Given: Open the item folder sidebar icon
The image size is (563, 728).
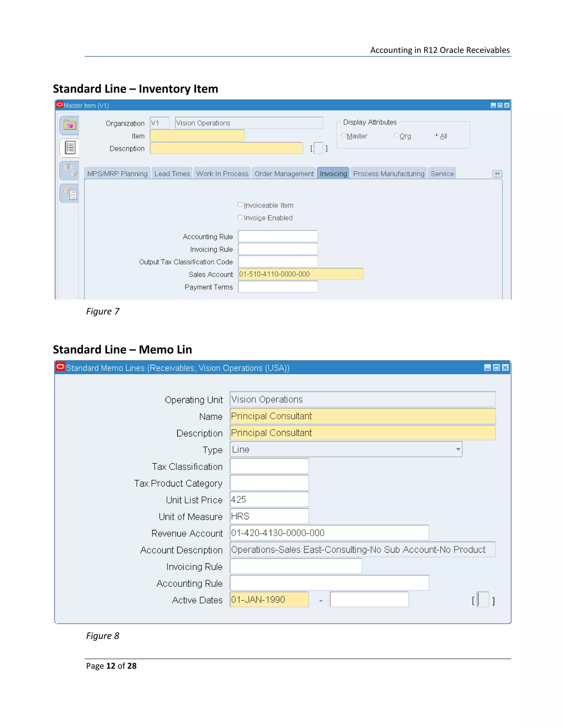Looking at the screenshot, I should [70, 125].
